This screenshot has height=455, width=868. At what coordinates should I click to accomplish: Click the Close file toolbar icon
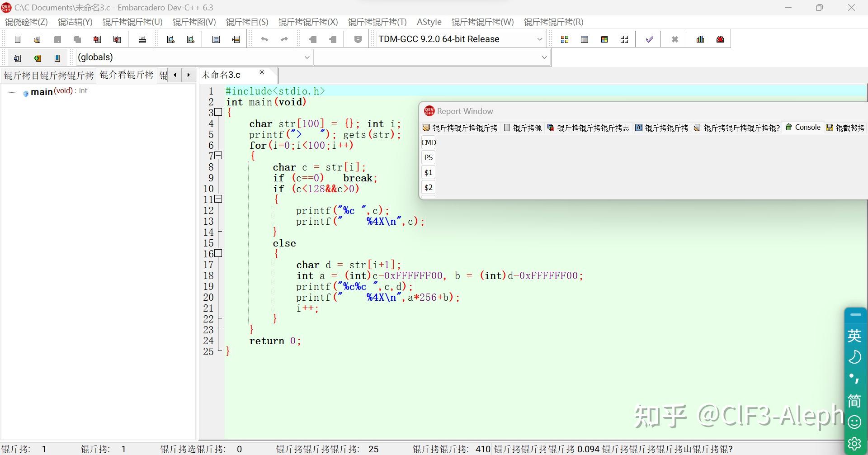(x=97, y=39)
